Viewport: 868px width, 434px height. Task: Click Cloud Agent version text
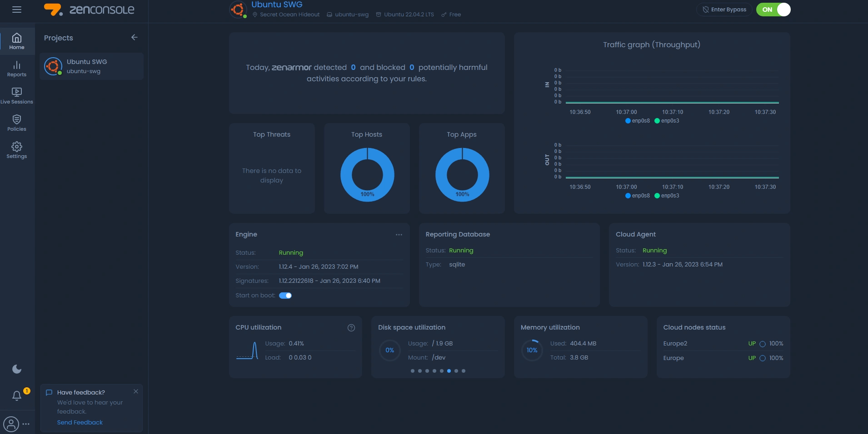point(683,265)
